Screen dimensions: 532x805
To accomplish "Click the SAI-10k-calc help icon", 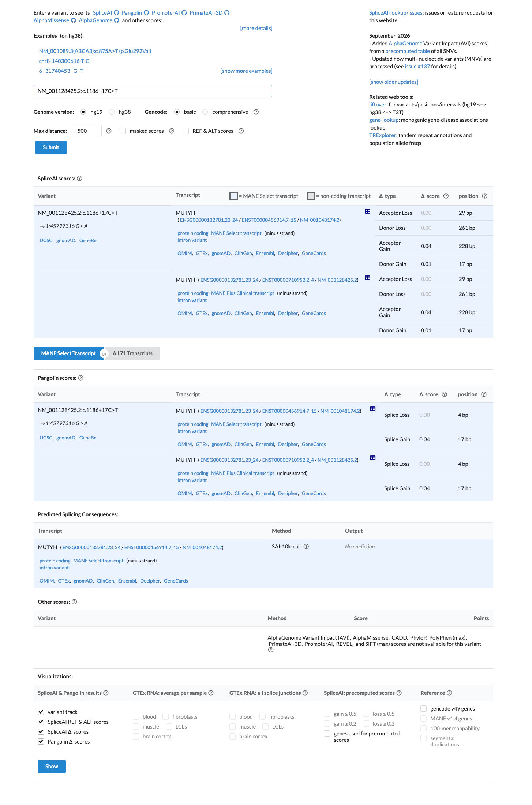I will 306,547.
